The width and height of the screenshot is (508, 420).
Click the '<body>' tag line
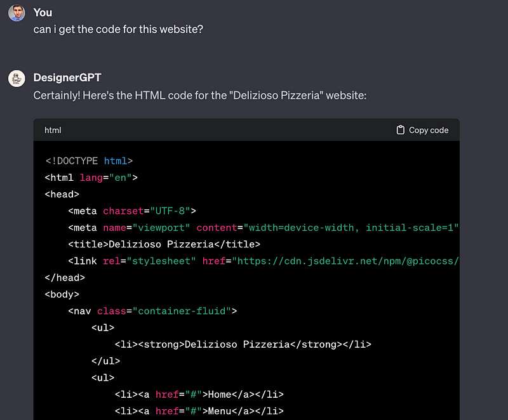point(62,294)
